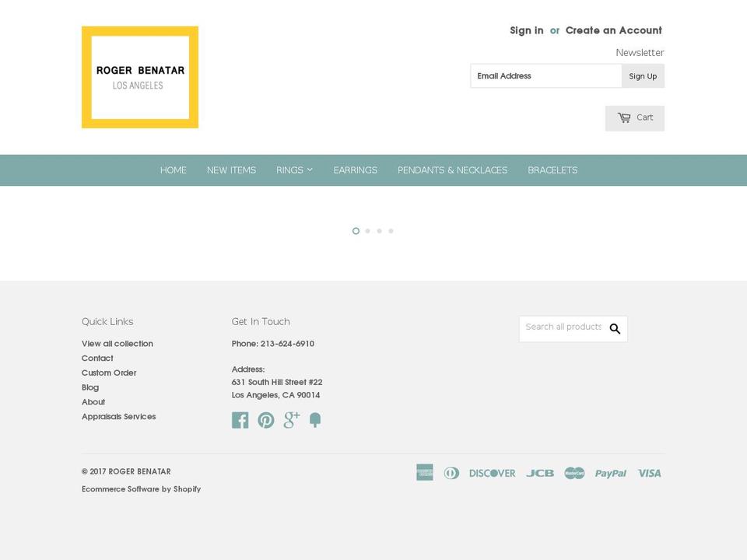747x560 pixels.
Task: Select the fourth slideshow dot
Action: 391,231
